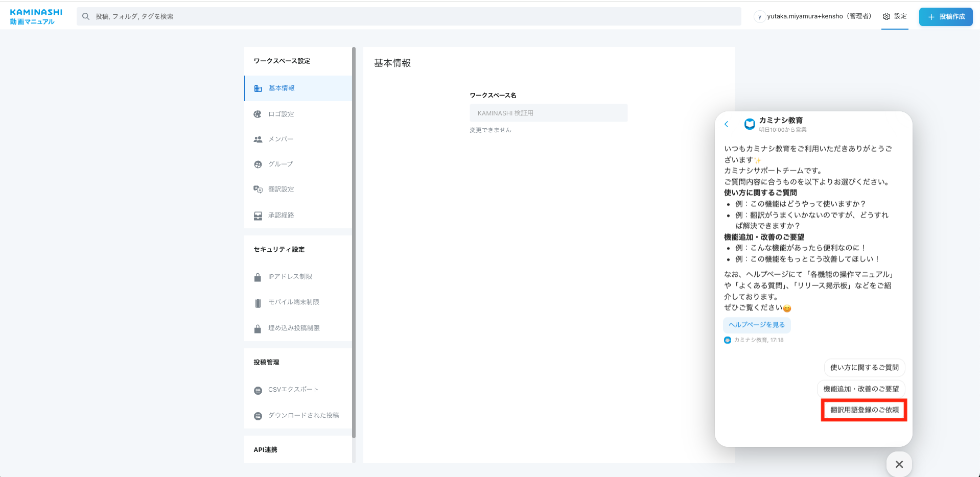Choose the 機能追加・改善のご要望 reply
Viewport: 980px width, 477px height.
[861, 389]
